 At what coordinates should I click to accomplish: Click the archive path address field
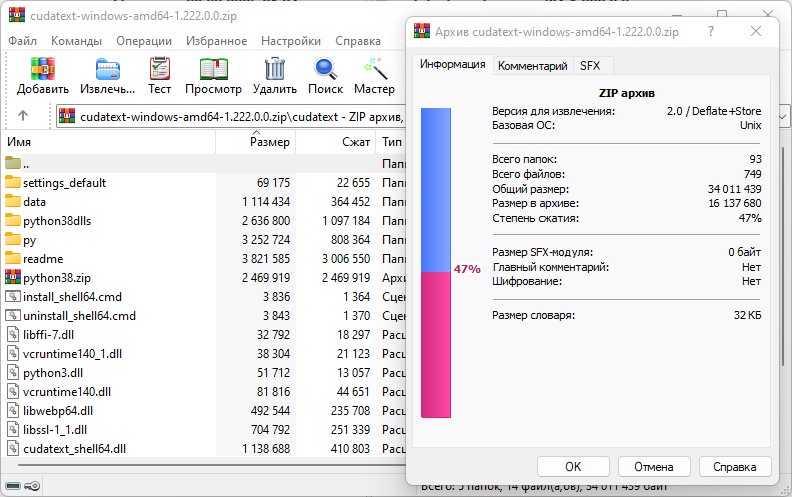(231, 117)
